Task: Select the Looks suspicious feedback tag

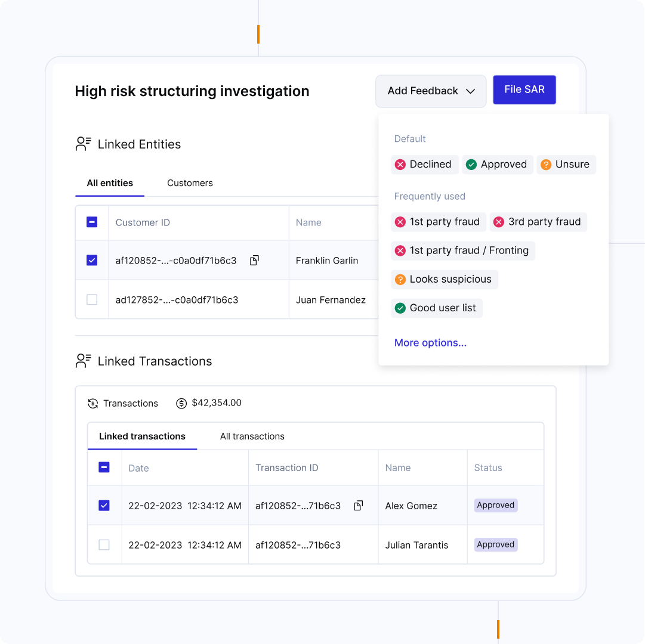Action: pos(444,279)
